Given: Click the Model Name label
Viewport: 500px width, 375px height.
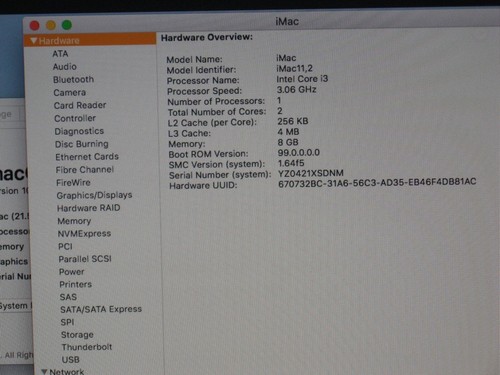Looking at the screenshot, I should point(194,60).
